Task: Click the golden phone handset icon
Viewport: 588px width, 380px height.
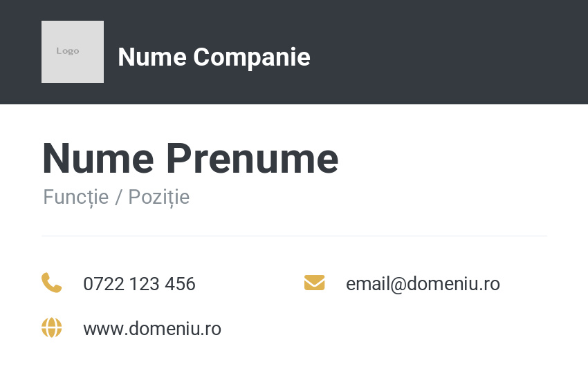Action: [x=51, y=283]
